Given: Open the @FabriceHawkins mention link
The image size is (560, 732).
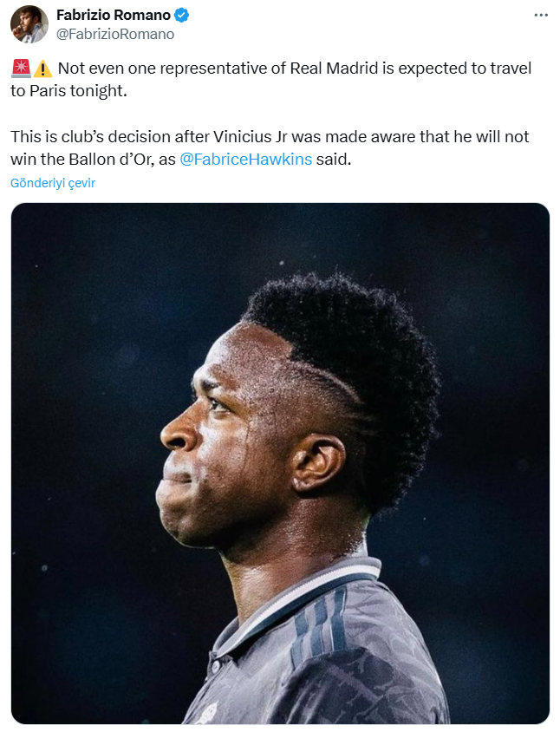Looking at the screenshot, I should coord(245,160).
